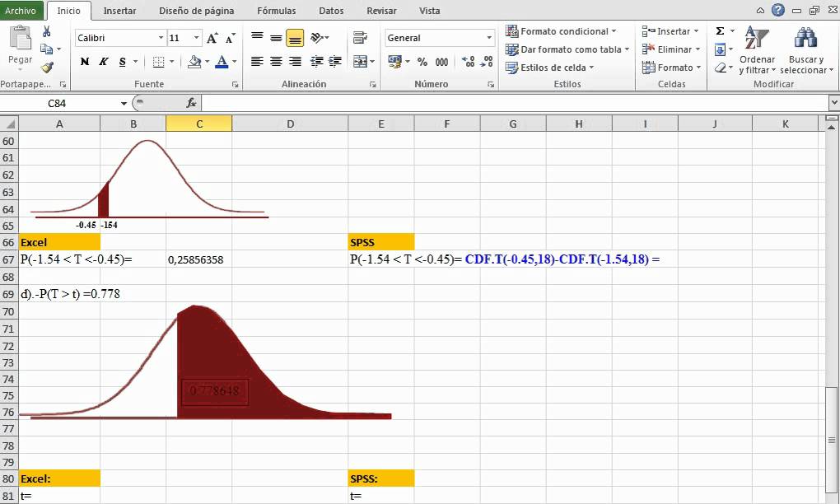Open Estilos de celda dropdown
This screenshot has height=504, width=840.
(x=549, y=68)
